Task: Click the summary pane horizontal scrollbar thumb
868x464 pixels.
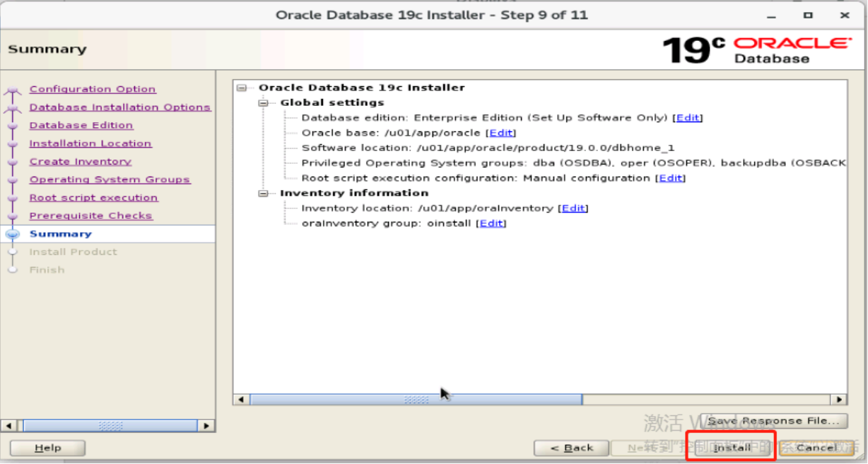Action: [416, 400]
